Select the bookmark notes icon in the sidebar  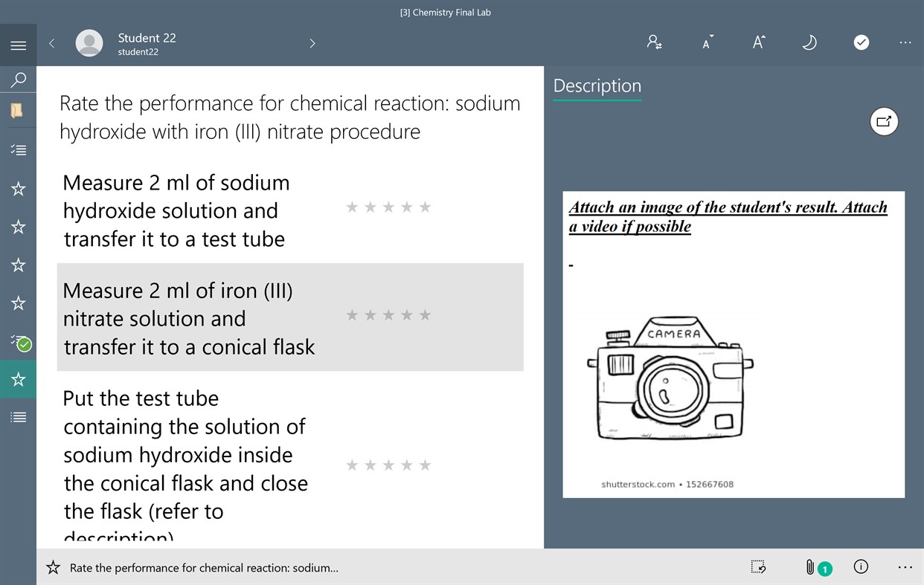[x=18, y=110]
